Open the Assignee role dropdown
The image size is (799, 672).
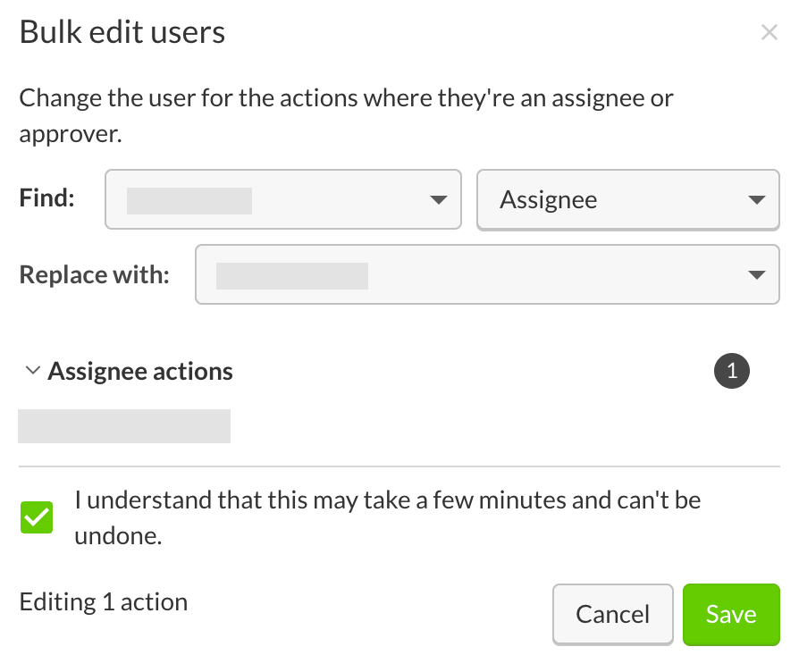point(627,199)
